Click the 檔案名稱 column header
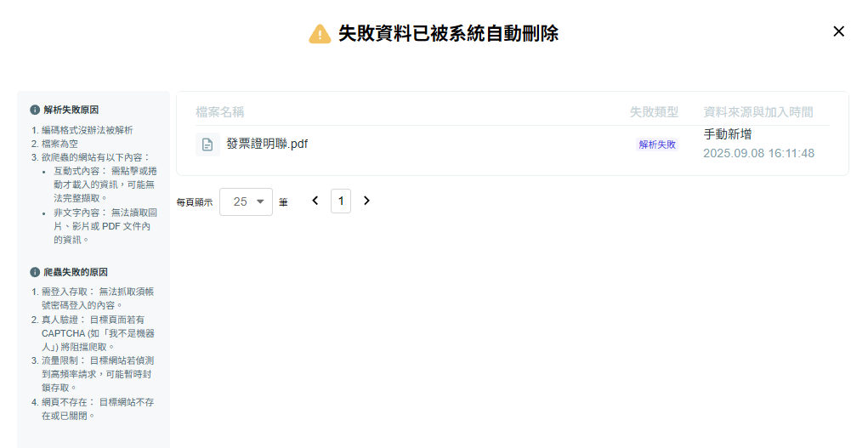 220,112
